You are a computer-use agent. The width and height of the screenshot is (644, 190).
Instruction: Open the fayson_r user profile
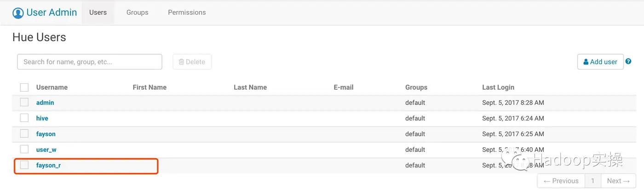[x=48, y=165]
